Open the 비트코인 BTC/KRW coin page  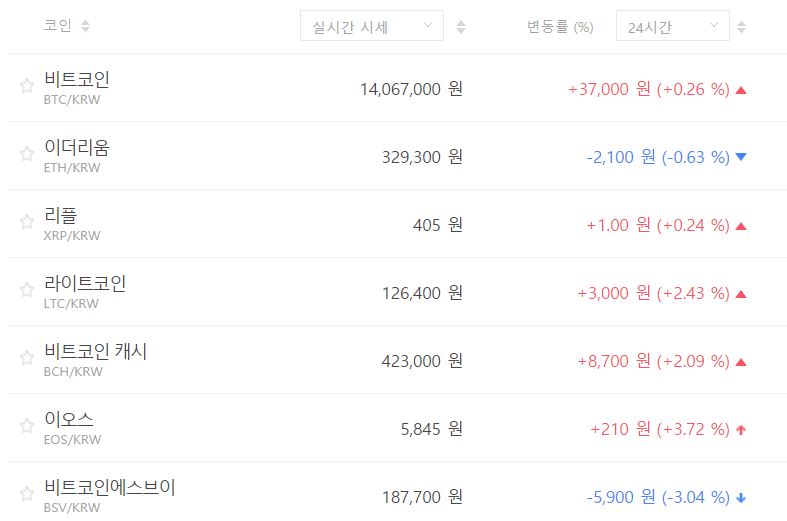(x=77, y=80)
